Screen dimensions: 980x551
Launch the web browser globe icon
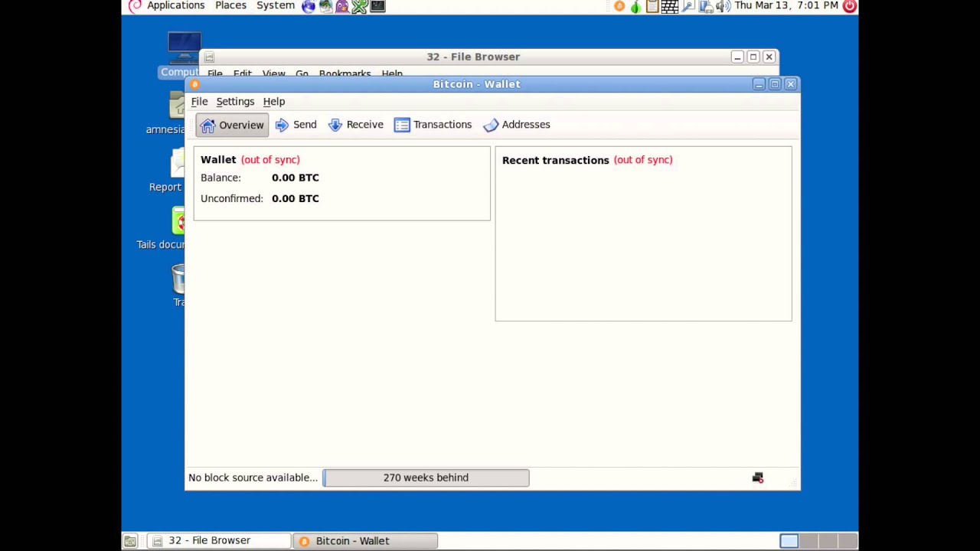click(x=309, y=6)
